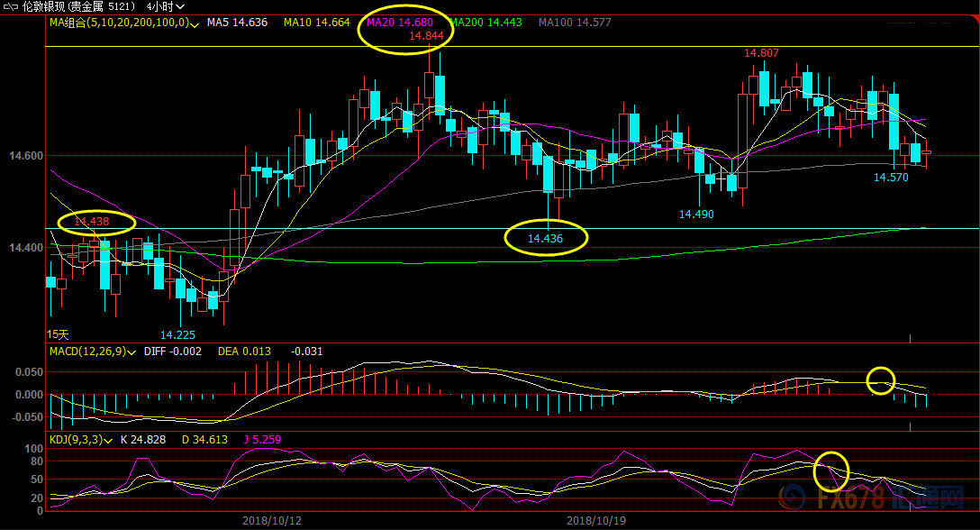This screenshot has height=530, width=980.
Task: Click the 14.400 price axis label
Action: [26, 248]
